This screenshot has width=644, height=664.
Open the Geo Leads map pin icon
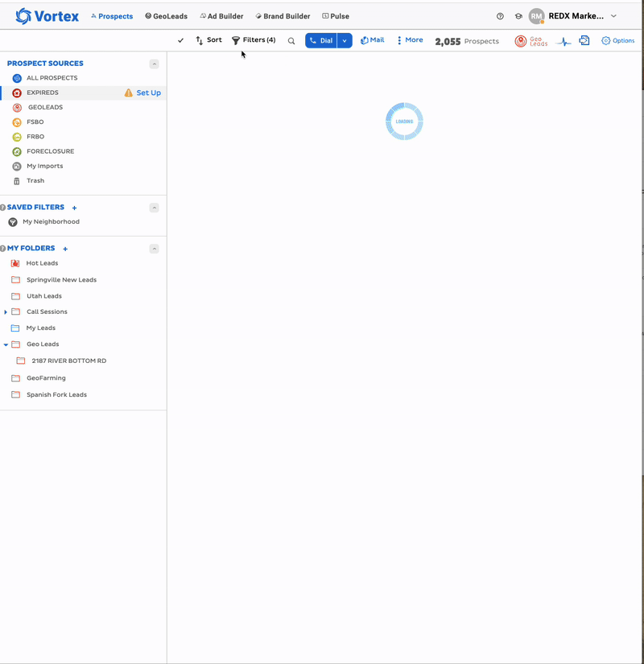click(x=521, y=41)
